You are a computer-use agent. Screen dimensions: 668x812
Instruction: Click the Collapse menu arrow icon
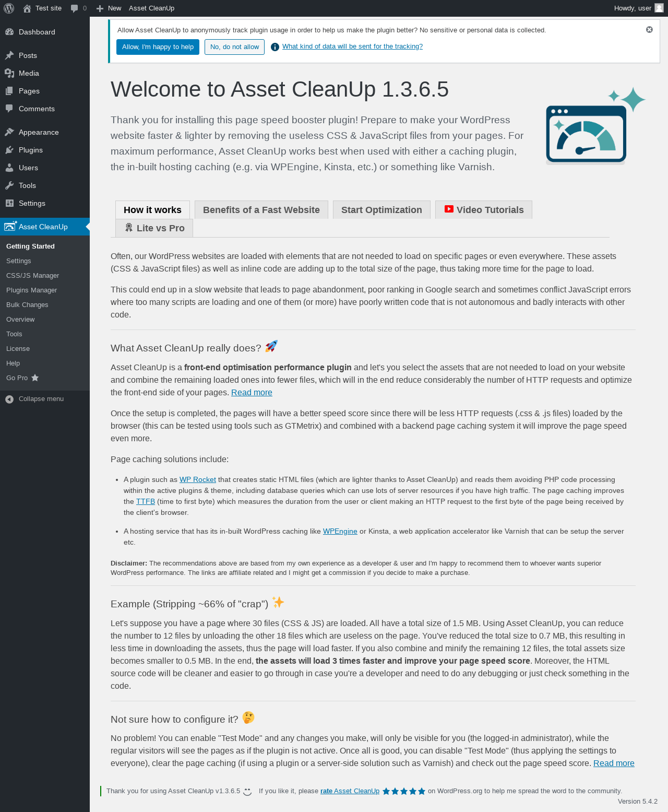tap(9, 399)
